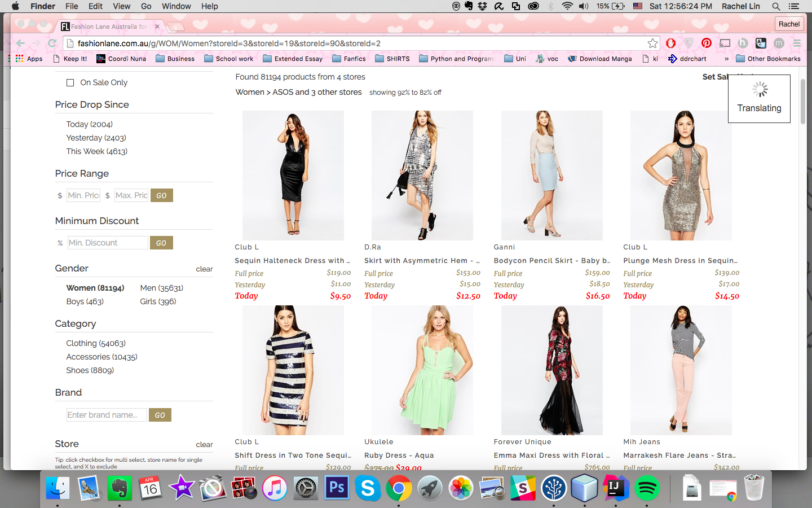This screenshot has height=508, width=812.
Task: Open the Window menu
Action: (176, 6)
